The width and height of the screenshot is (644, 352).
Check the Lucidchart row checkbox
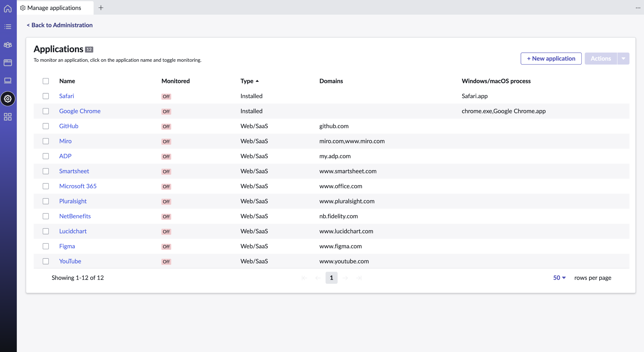click(x=46, y=231)
